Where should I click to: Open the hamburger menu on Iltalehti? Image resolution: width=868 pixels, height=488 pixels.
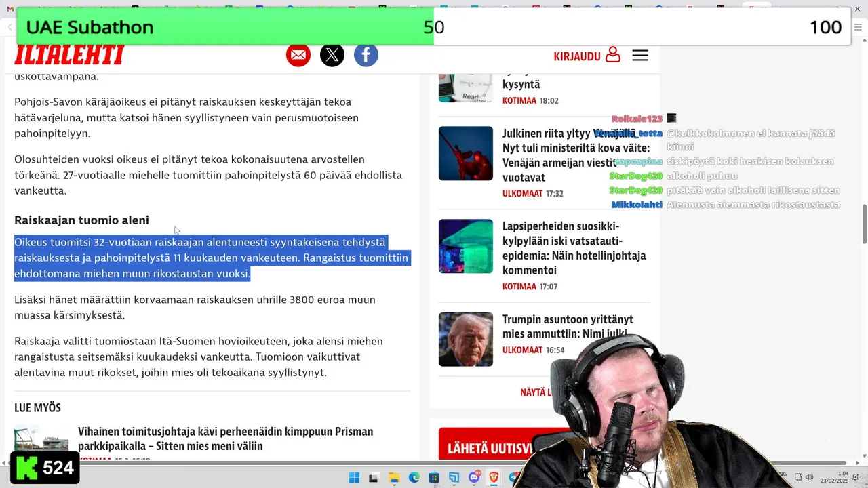pos(640,56)
